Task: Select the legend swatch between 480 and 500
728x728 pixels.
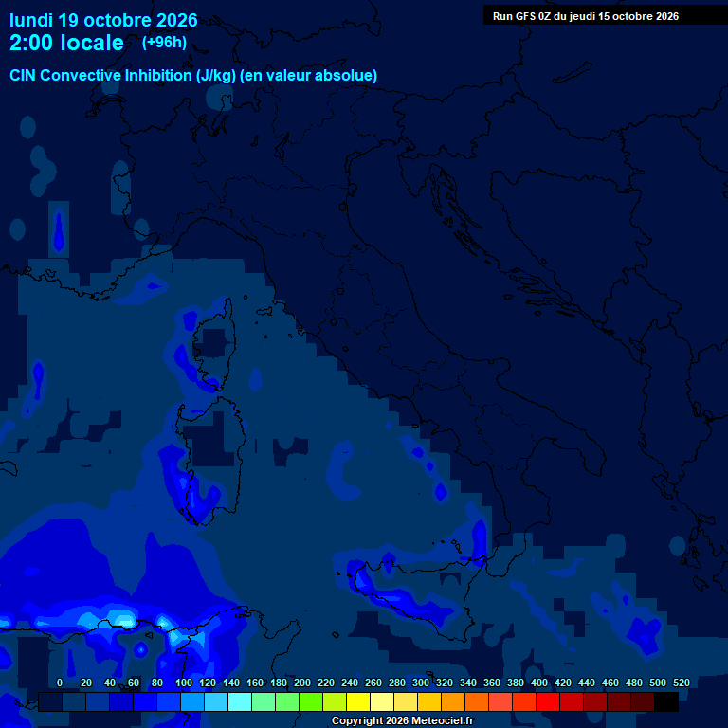Action: click(x=642, y=701)
